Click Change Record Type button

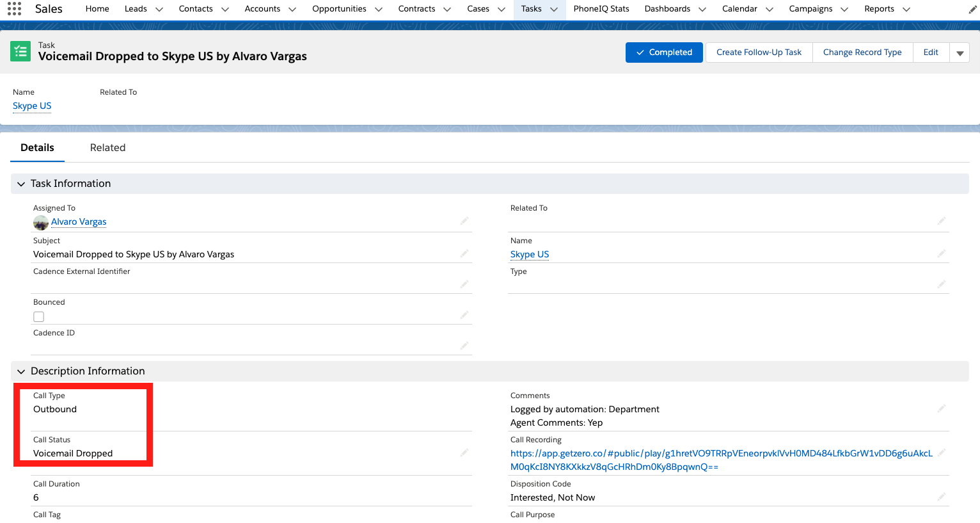click(862, 52)
